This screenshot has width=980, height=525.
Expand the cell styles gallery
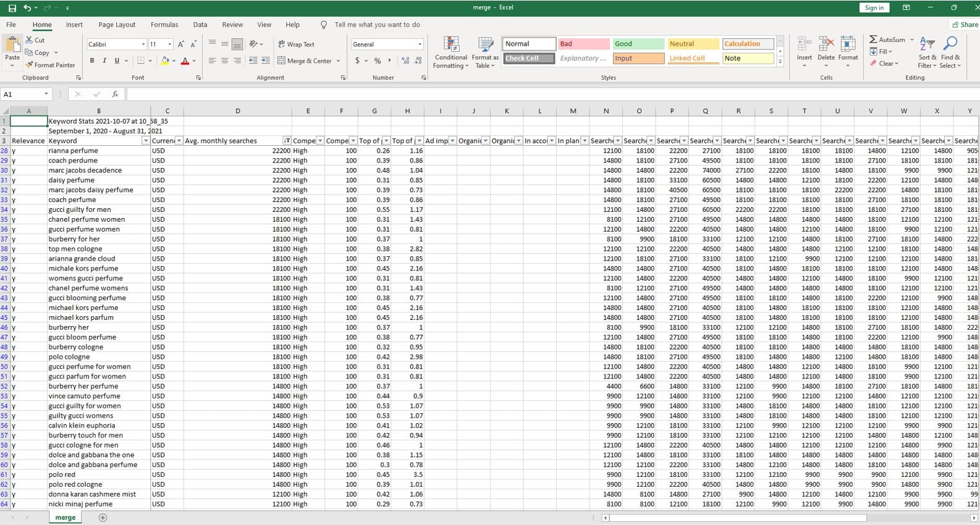tap(780, 62)
